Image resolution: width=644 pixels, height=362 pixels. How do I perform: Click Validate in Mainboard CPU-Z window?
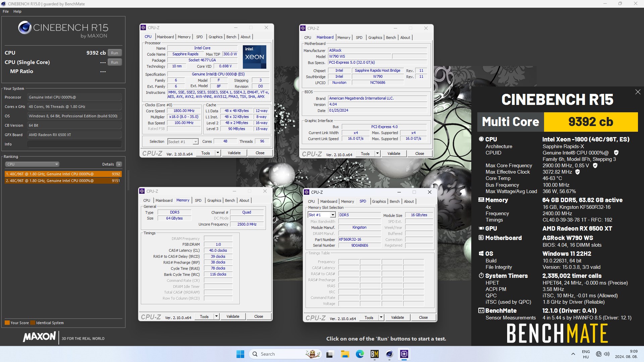tap(394, 154)
